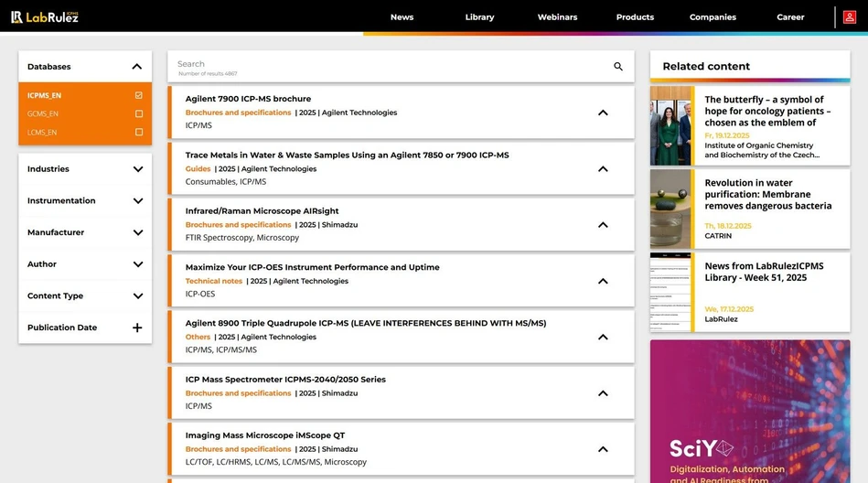Screen dimensions: 868x483
Task: Click the 'Related content' heading
Action: [706, 67]
